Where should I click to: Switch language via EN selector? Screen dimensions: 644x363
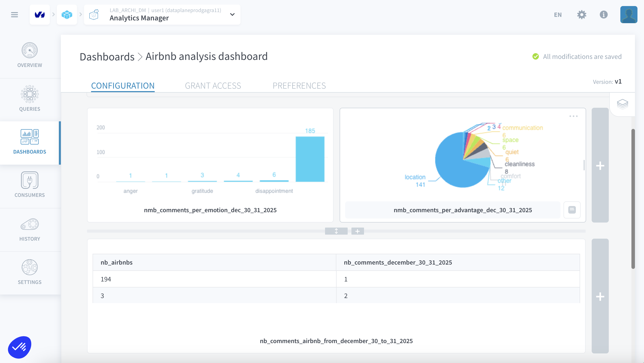[x=558, y=15]
